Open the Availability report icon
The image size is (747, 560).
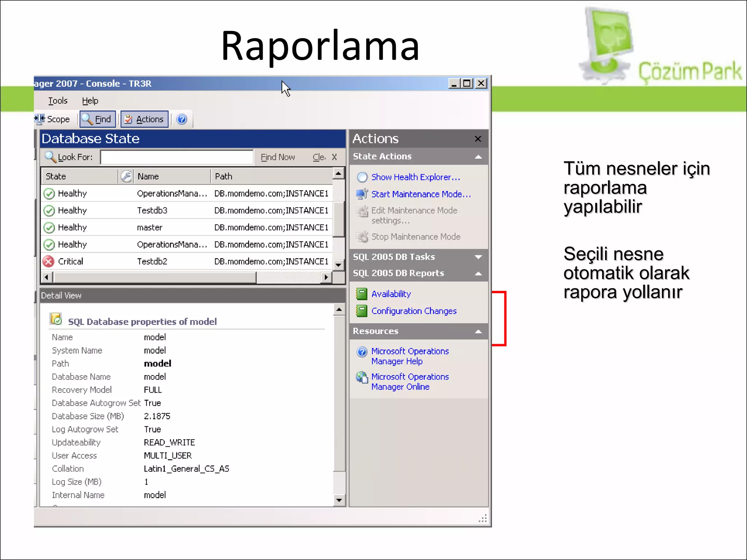tap(361, 294)
